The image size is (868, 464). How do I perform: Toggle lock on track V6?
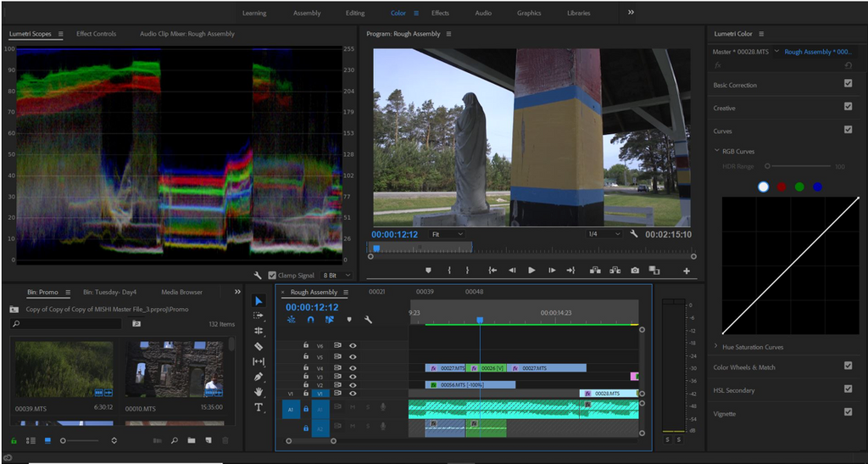point(305,345)
